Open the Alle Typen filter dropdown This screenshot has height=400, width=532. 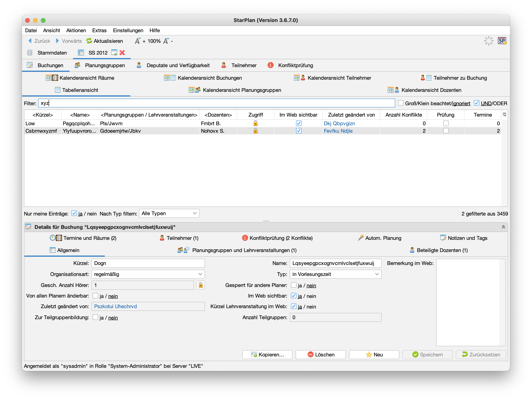(169, 213)
